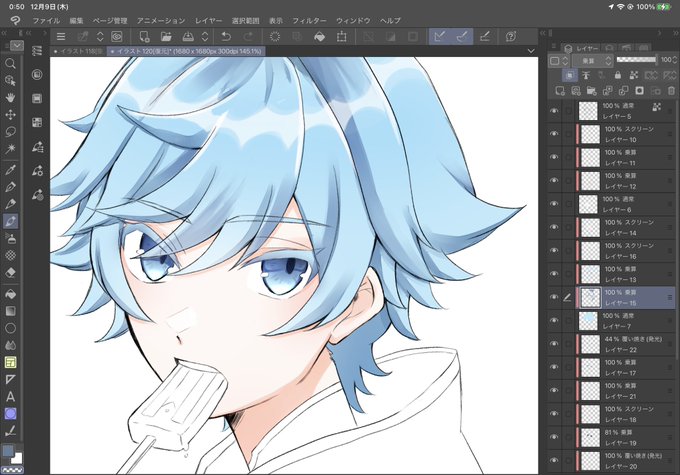
Task: Click the New document icon
Action: click(144, 36)
